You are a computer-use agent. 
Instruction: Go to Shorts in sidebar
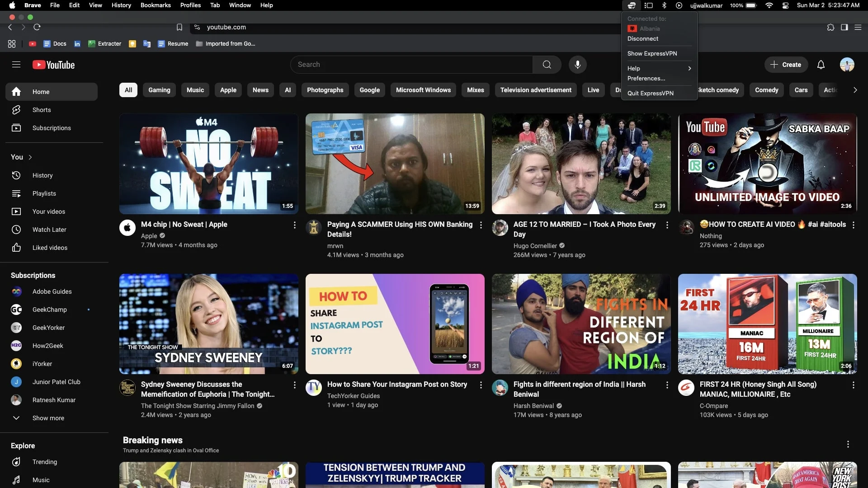52,110
